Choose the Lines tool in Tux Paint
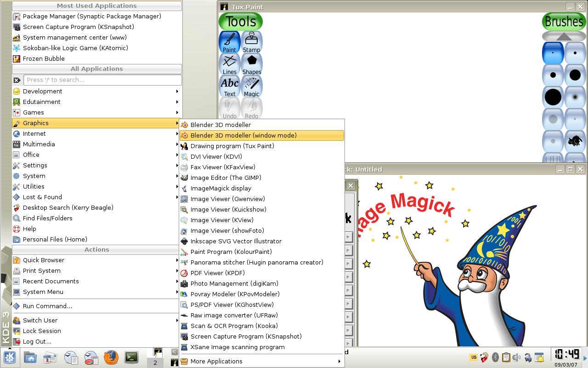588x368 pixels. (229, 64)
